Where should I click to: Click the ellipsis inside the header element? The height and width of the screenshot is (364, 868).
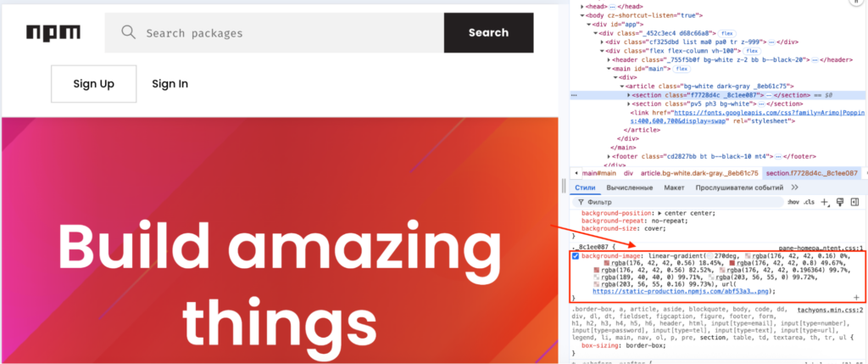tap(815, 60)
